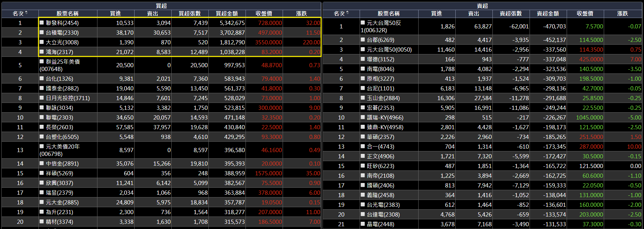This screenshot has height=229, width=644.
Task: Select the 鴻海(2317) checkbox
Action: (x=42, y=52)
